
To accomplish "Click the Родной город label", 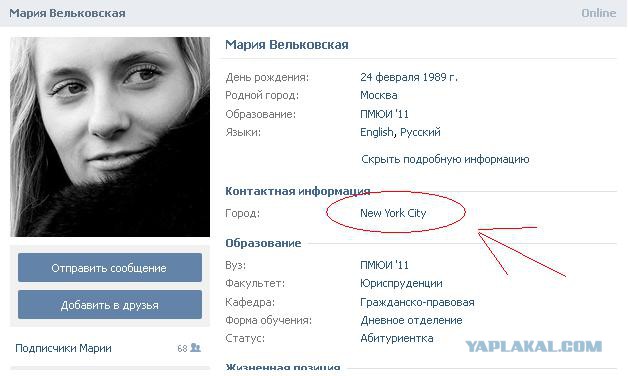I will (x=262, y=95).
